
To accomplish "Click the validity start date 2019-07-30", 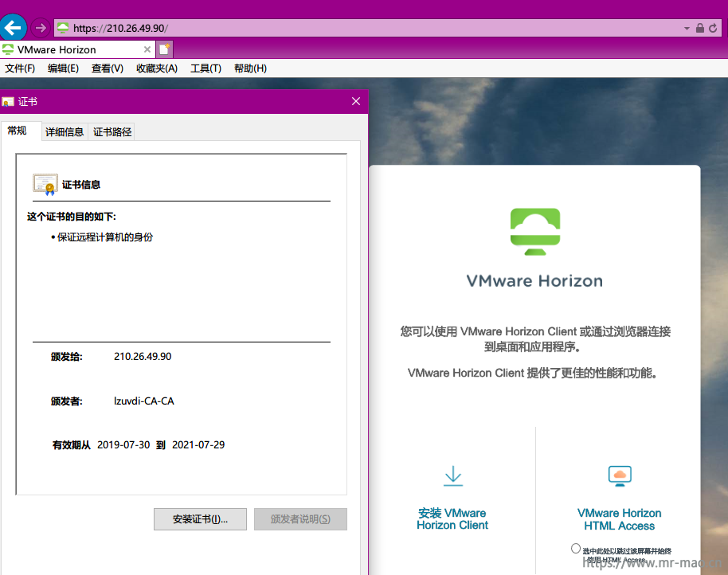I will tap(123, 444).
